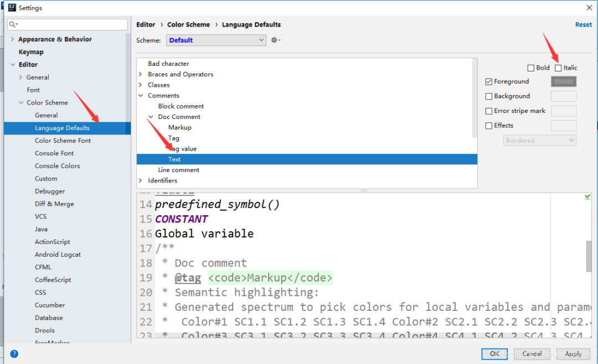Screen dimensions: 598x364
Task: Click the help question-mark icon
Action: [14, 353]
